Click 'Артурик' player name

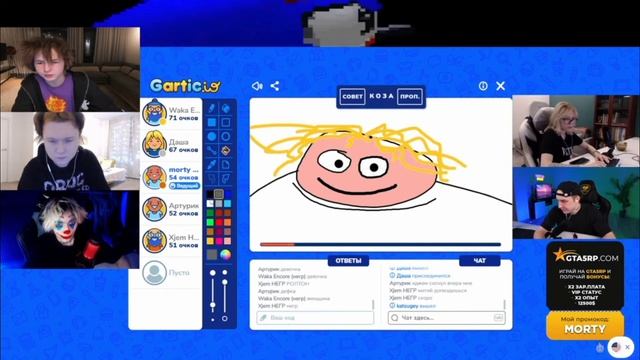coord(184,206)
